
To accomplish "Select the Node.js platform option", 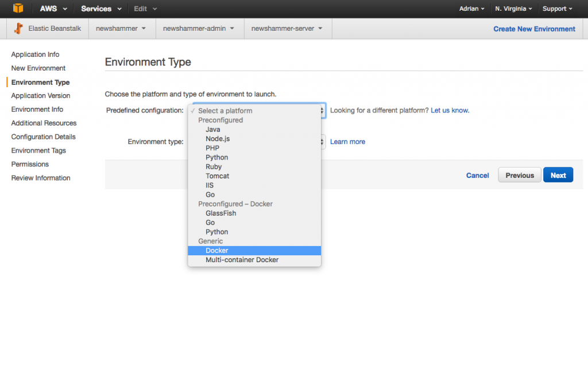I will point(219,138).
